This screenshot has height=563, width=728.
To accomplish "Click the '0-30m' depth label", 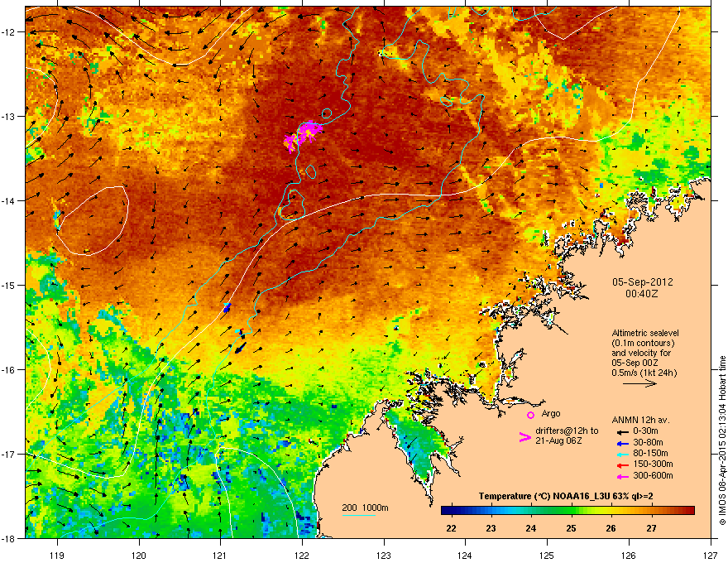I will (x=645, y=431).
